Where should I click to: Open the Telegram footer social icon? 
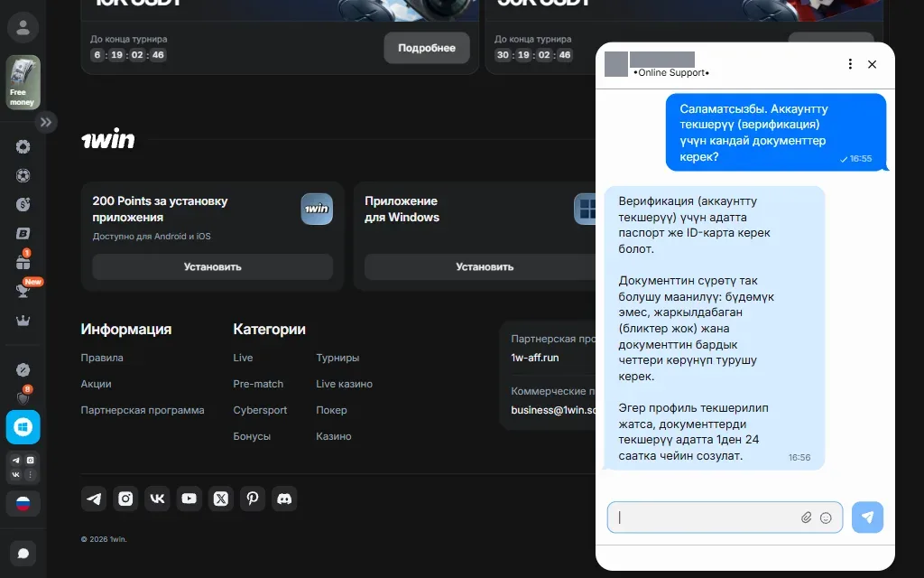point(94,499)
